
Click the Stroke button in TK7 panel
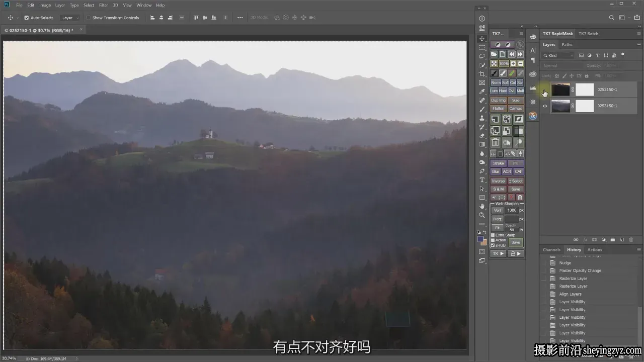point(498,163)
